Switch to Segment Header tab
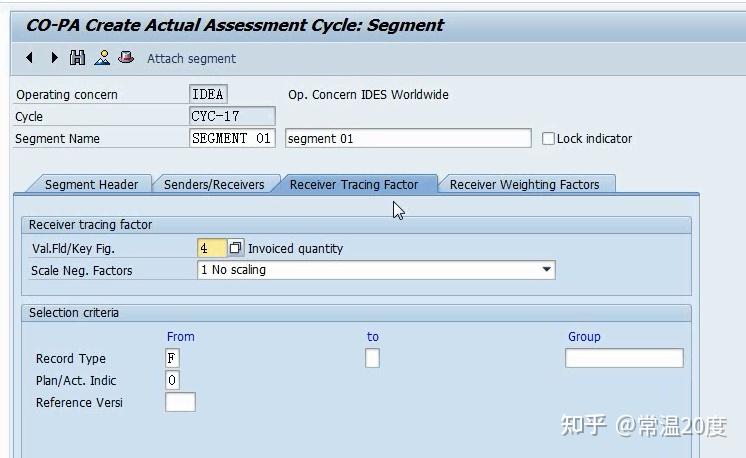The height and width of the screenshot is (458, 746). pyautogui.click(x=91, y=184)
